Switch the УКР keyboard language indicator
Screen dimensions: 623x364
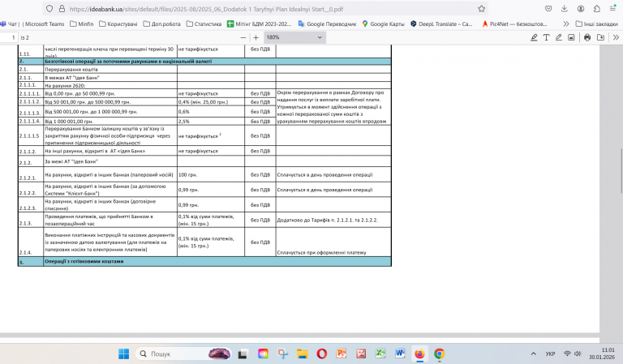pos(550,353)
